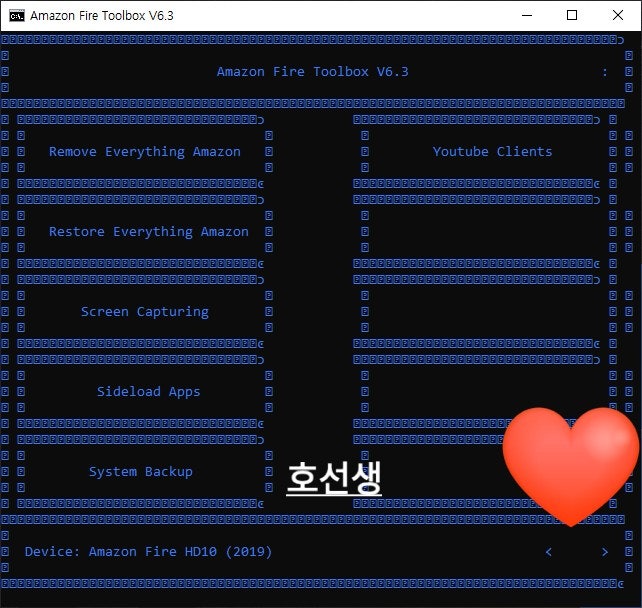Viewport: 642px width, 608px height.
Task: Maximize the Toolbox window
Action: click(x=572, y=16)
